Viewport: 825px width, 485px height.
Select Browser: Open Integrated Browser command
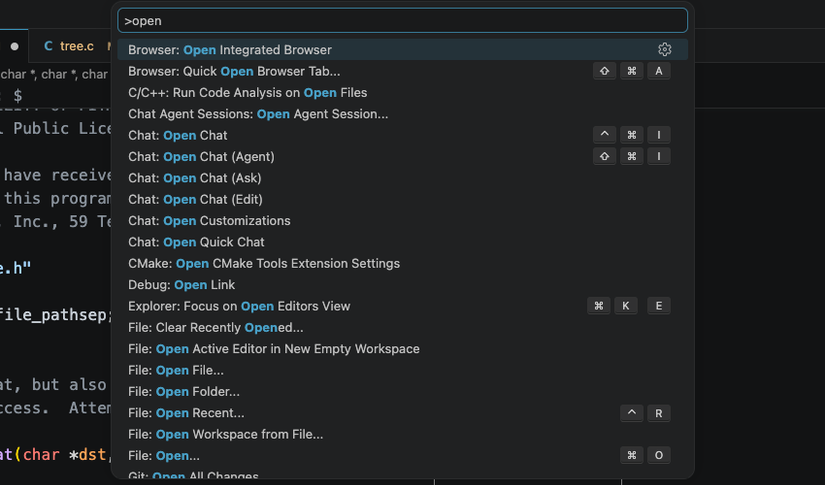[x=403, y=49]
